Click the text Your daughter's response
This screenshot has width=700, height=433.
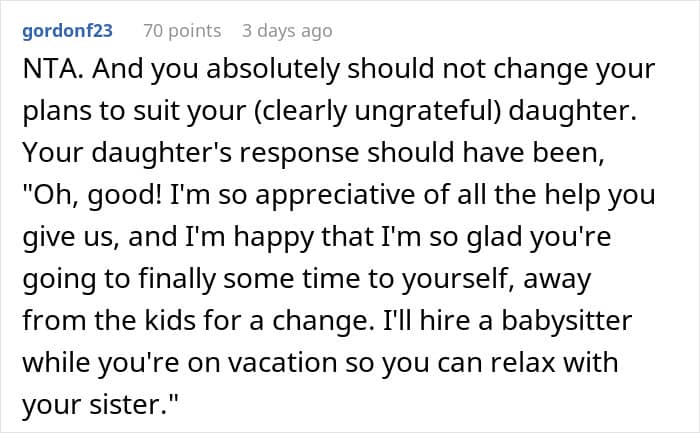pyautogui.click(x=191, y=153)
